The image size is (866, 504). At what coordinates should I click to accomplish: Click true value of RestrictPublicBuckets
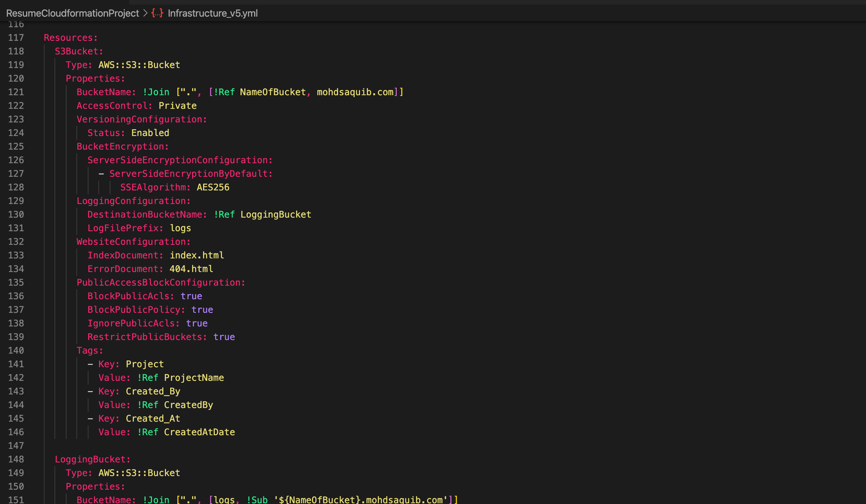point(224,337)
